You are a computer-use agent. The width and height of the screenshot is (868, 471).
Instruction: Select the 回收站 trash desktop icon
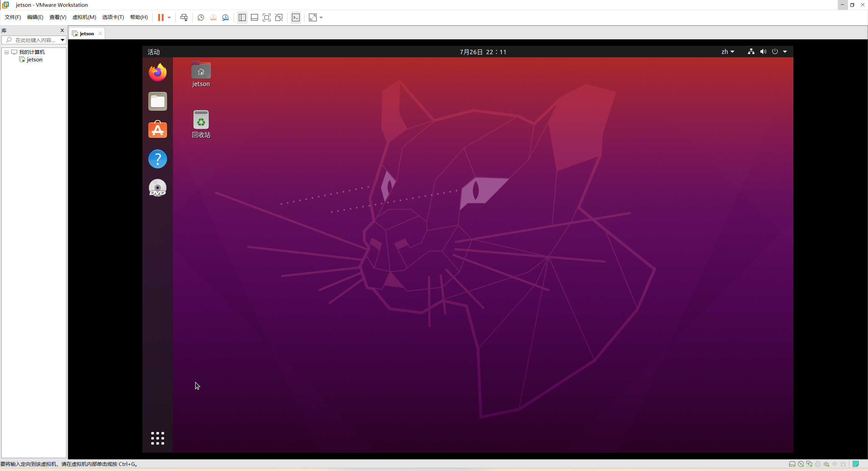(x=201, y=124)
